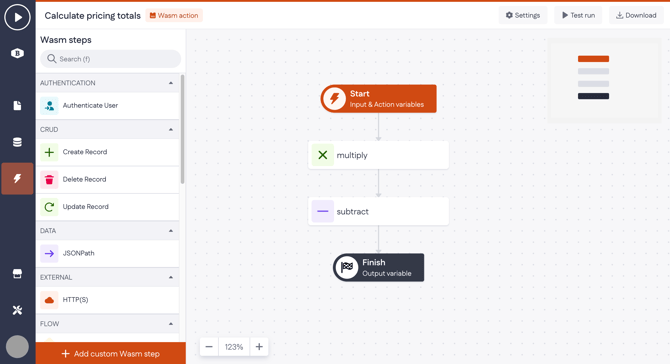Image resolution: width=670 pixels, height=364 pixels.
Task: Zoom out with the minus button
Action: [x=209, y=346]
